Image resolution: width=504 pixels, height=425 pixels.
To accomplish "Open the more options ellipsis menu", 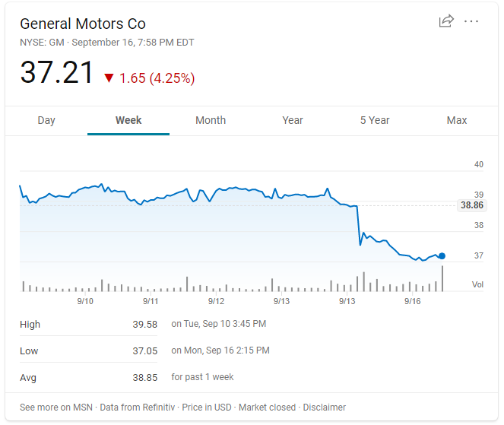I will tap(471, 21).
